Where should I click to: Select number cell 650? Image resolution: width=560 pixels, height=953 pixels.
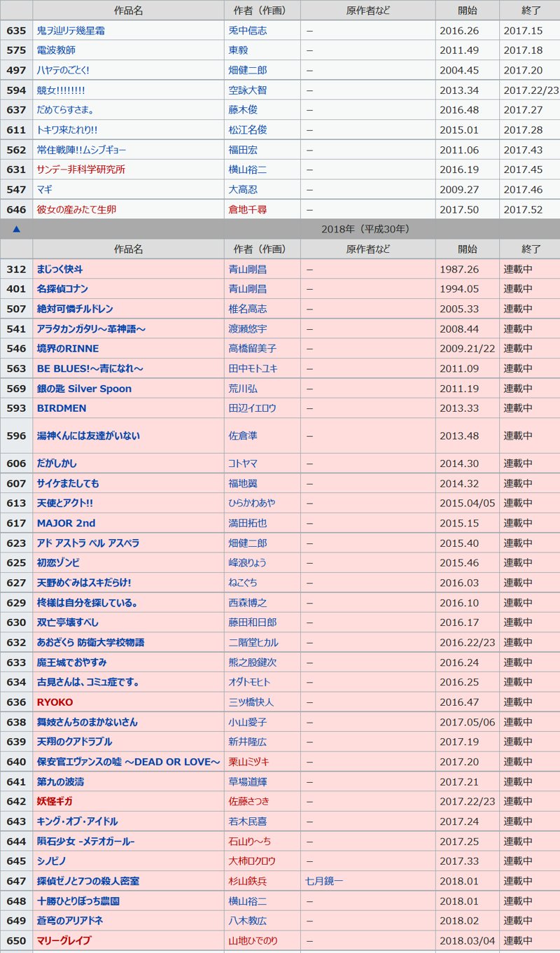point(16,940)
